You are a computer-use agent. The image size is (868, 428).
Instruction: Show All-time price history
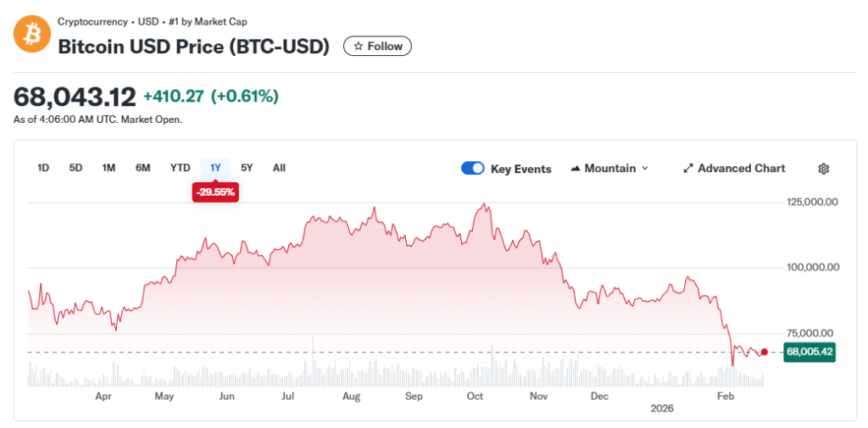tap(279, 168)
